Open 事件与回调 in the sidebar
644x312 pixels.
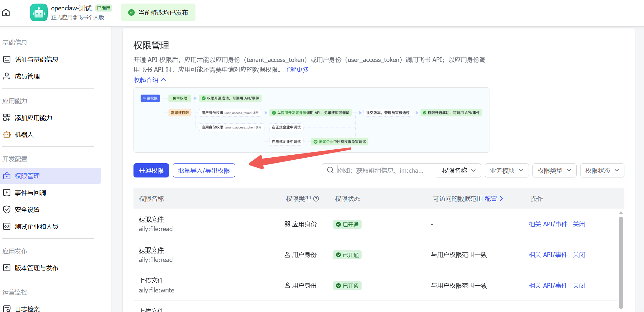click(x=30, y=193)
